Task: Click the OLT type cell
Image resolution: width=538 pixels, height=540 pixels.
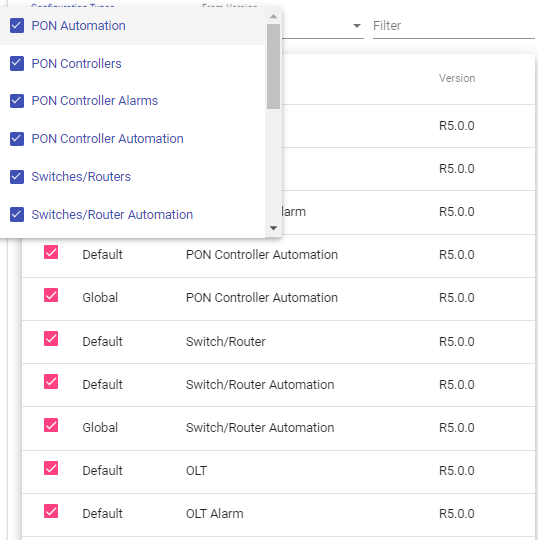Action: point(196,471)
